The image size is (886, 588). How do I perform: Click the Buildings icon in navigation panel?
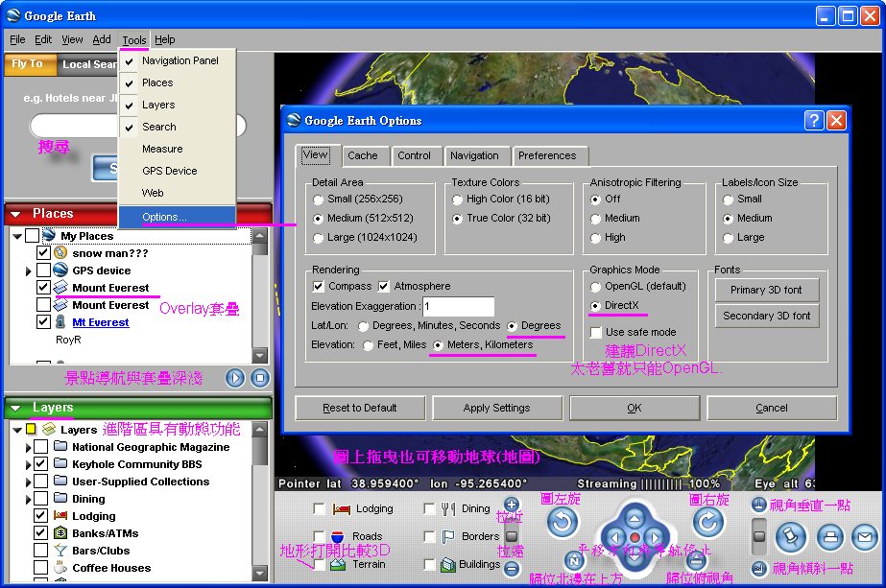(x=448, y=564)
